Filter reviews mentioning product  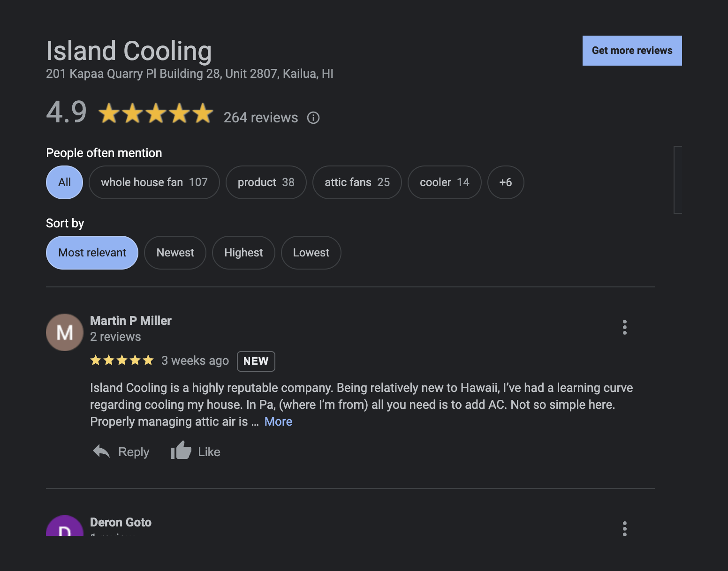click(x=266, y=182)
